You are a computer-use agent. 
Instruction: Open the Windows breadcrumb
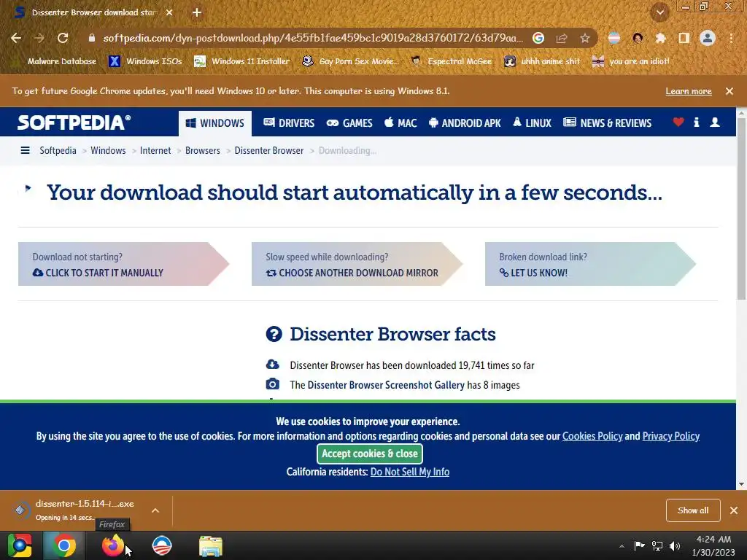click(108, 150)
